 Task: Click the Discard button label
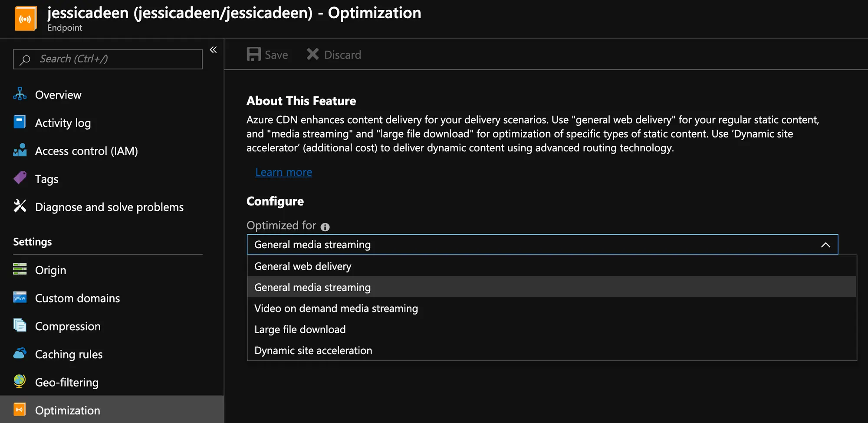[342, 55]
